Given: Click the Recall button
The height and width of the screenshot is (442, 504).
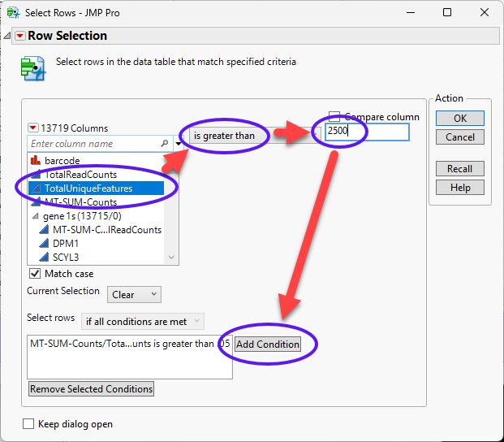Looking at the screenshot, I should click(460, 168).
